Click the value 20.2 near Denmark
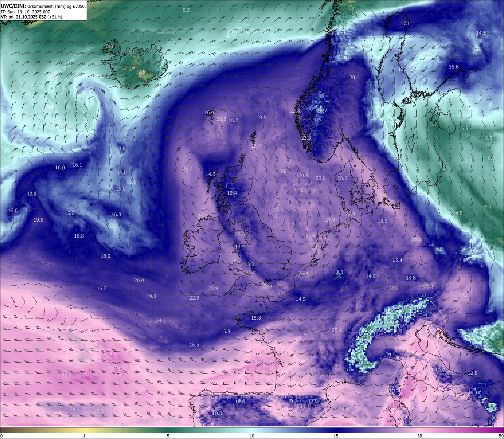The height and width of the screenshot is (439, 504). tap(342, 178)
